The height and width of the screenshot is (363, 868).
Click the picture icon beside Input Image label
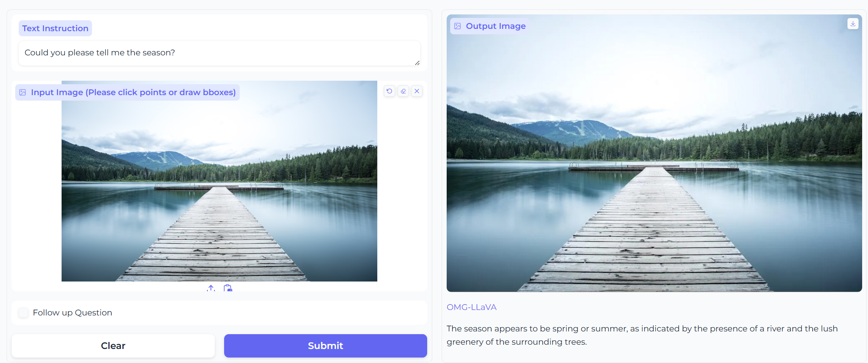pyautogui.click(x=23, y=92)
